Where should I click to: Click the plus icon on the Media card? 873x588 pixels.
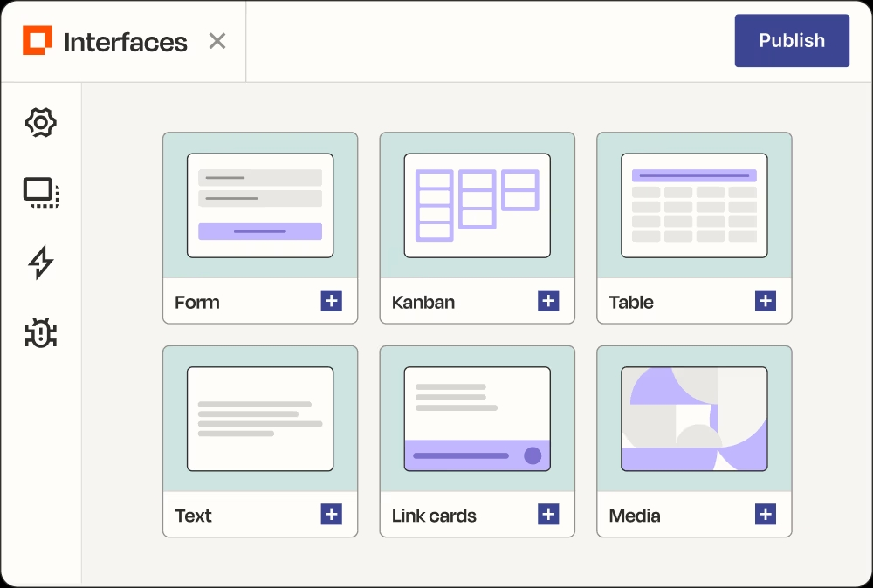coord(765,514)
